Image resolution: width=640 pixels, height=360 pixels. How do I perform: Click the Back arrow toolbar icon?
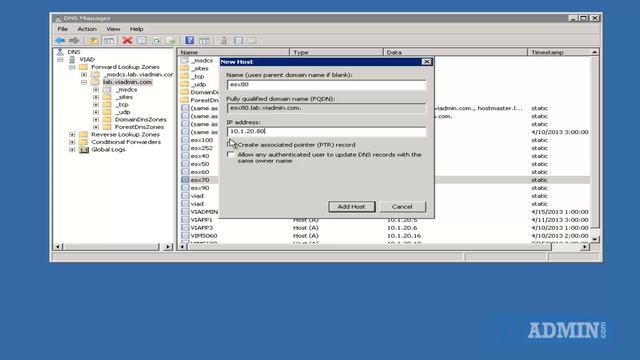coord(60,40)
